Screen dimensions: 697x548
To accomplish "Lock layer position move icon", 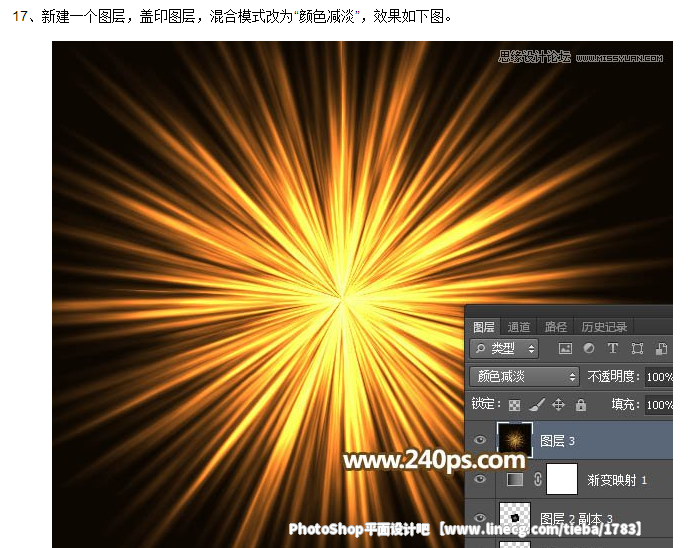I will [x=558, y=404].
